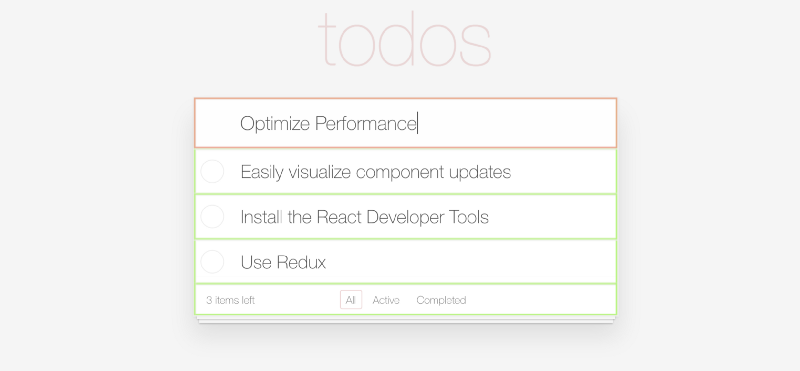This screenshot has width=800, height=371.
Task: Select the All filter
Action: pos(351,300)
